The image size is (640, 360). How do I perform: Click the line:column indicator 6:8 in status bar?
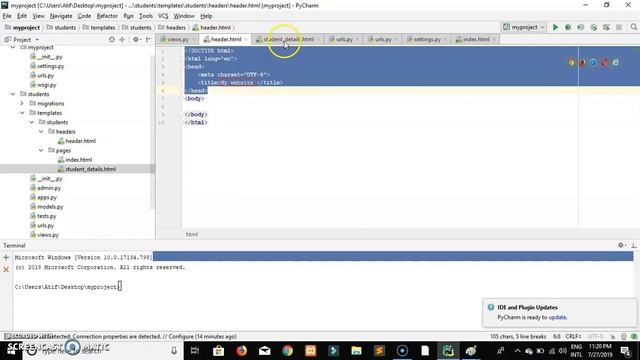[556, 337]
